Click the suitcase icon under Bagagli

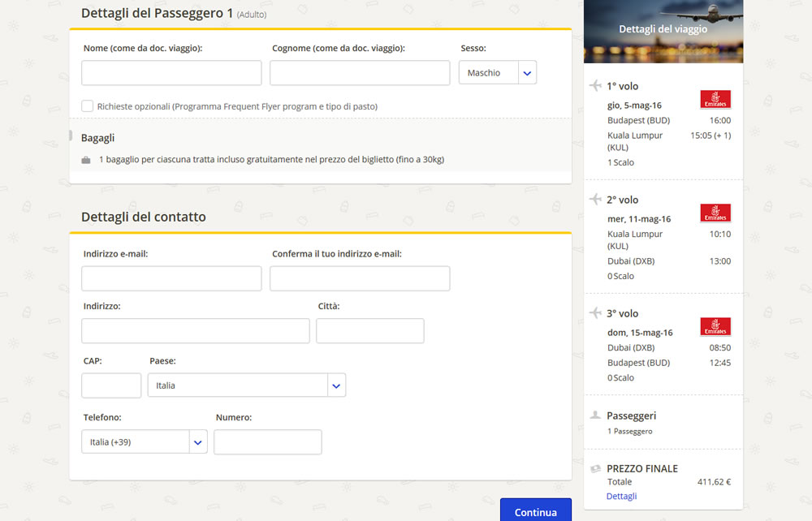coord(86,160)
